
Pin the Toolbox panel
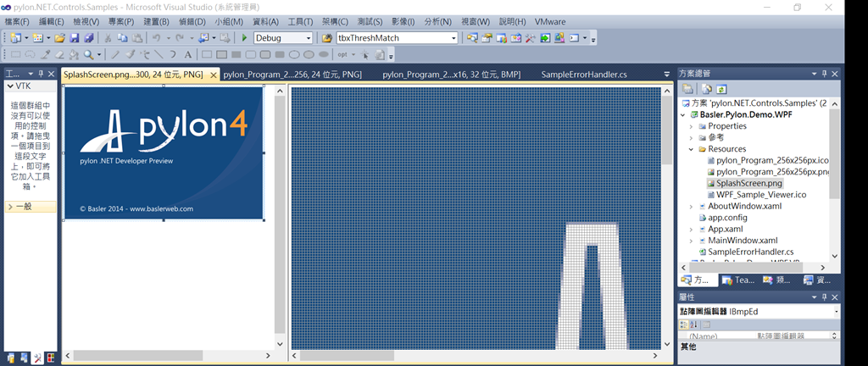[x=41, y=74]
